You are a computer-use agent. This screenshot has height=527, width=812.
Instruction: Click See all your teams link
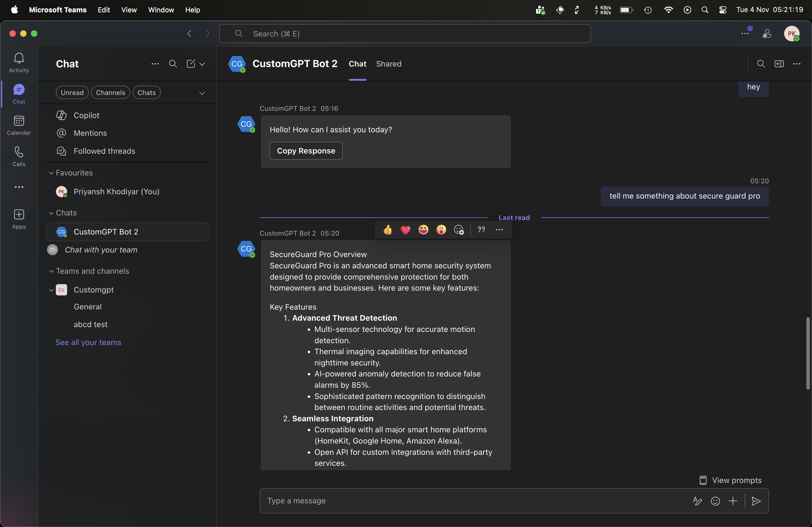point(88,342)
